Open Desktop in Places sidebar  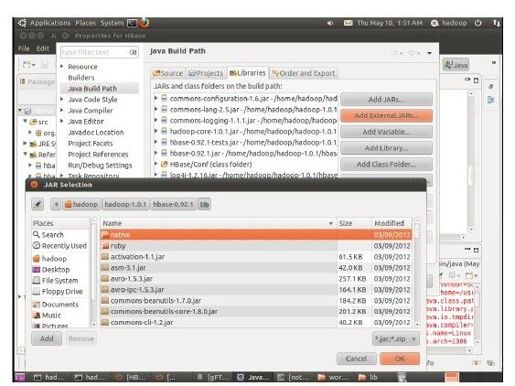51,269
